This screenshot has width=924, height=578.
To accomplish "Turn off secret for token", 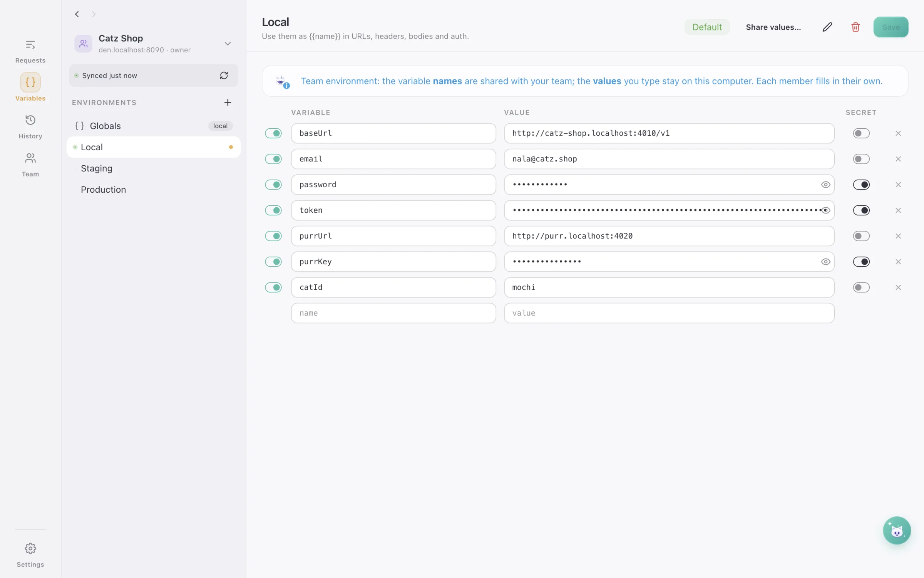I will pos(861,210).
